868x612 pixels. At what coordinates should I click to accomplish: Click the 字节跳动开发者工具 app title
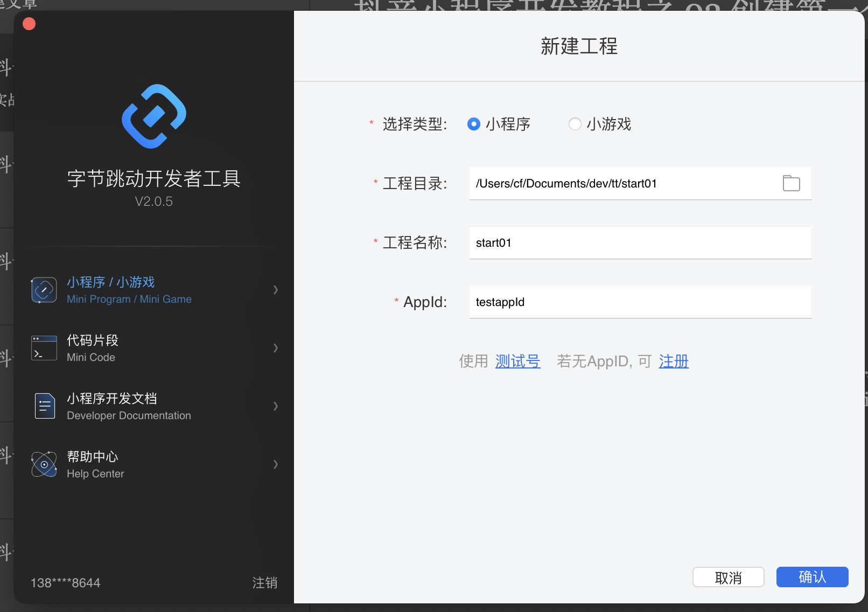[154, 178]
